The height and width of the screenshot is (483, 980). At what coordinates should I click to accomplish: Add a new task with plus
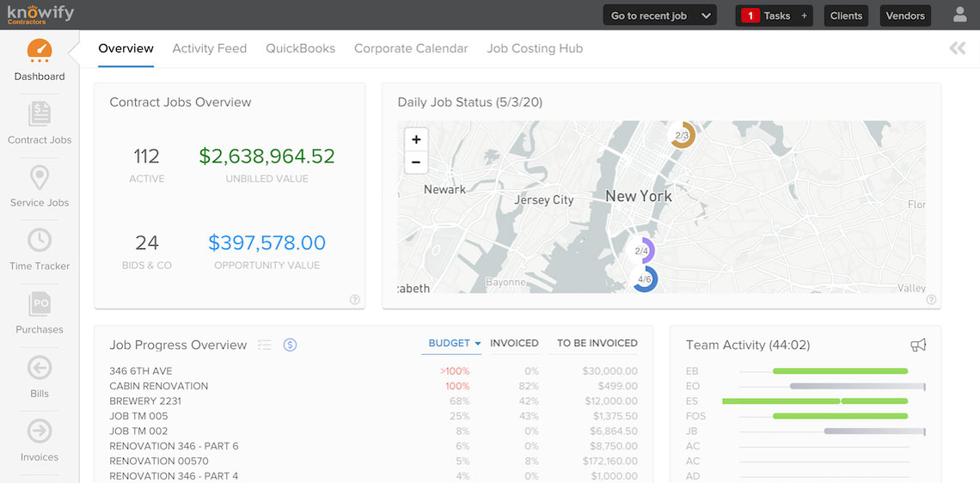click(x=804, y=16)
